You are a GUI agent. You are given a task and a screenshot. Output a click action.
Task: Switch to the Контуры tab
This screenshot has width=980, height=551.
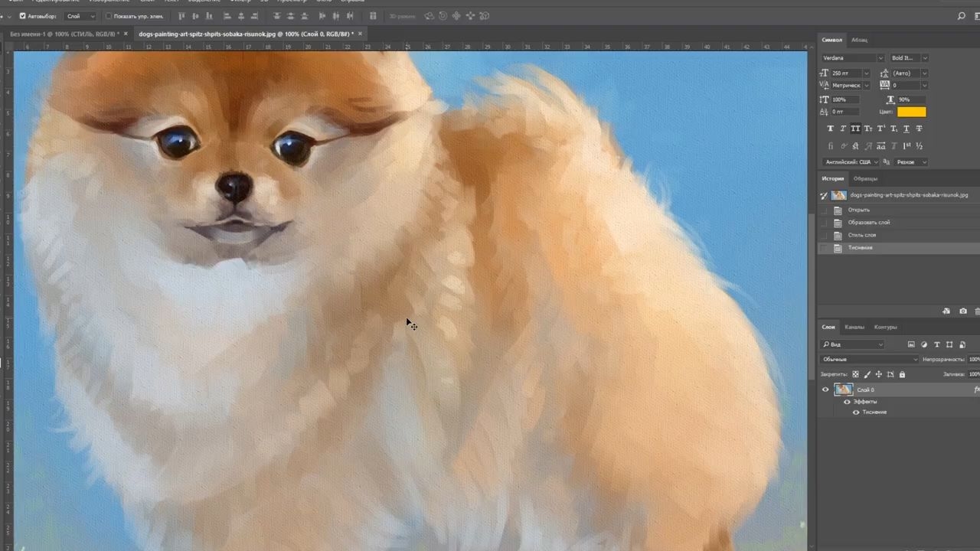pyautogui.click(x=885, y=327)
